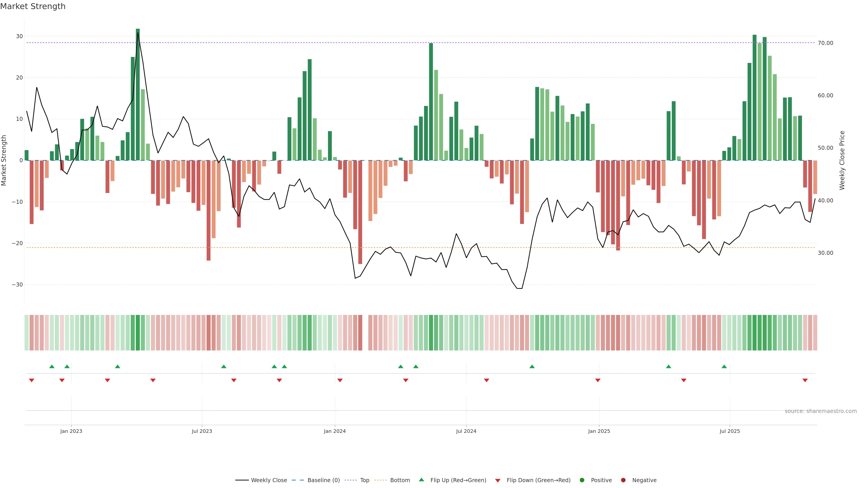Click the leftmost green flip-up marker
The image size is (868, 488).
click(52, 366)
